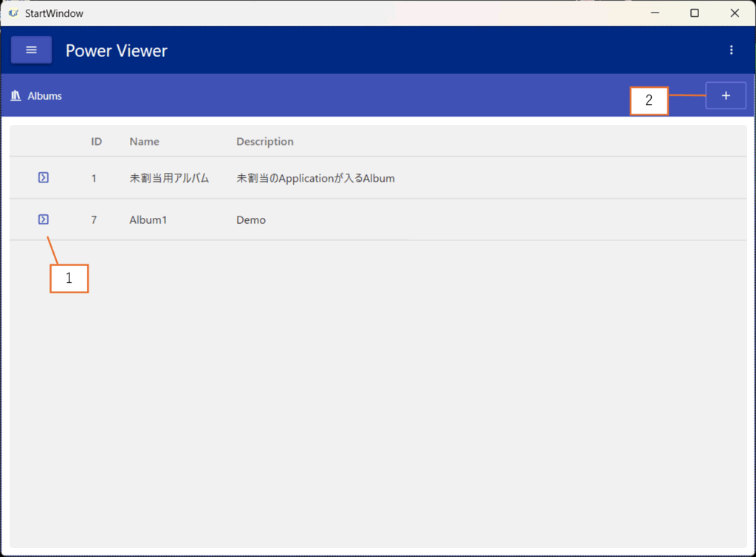The height and width of the screenshot is (557, 756).
Task: Click the StartWindow app icon in title bar
Action: 13,13
